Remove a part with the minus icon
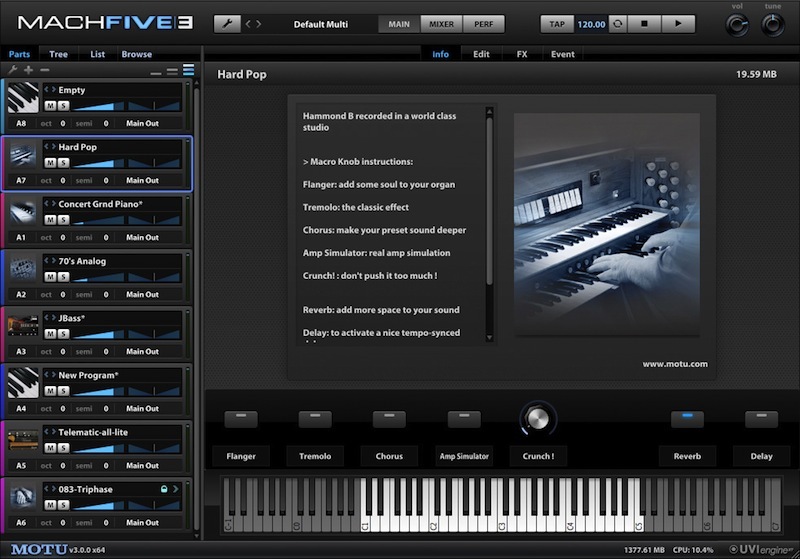Viewport: 800px width, 559px height. pyautogui.click(x=44, y=70)
